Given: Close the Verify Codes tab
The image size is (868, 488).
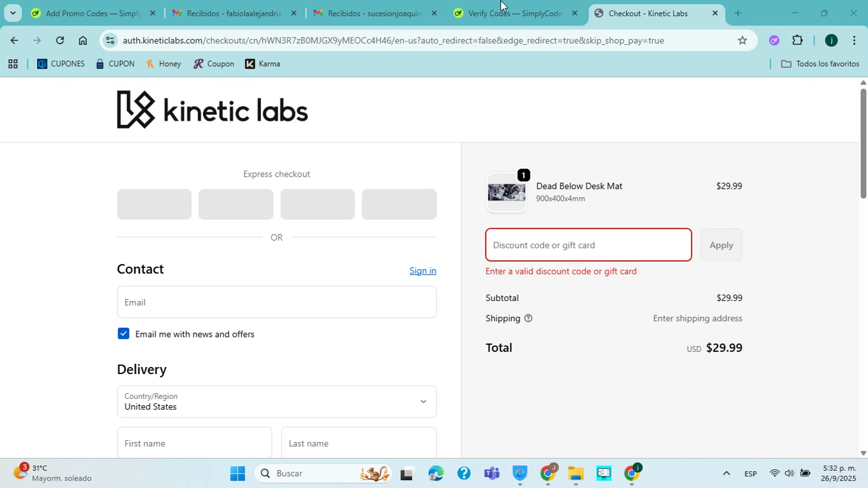Looking at the screenshot, I should pos(575,13).
